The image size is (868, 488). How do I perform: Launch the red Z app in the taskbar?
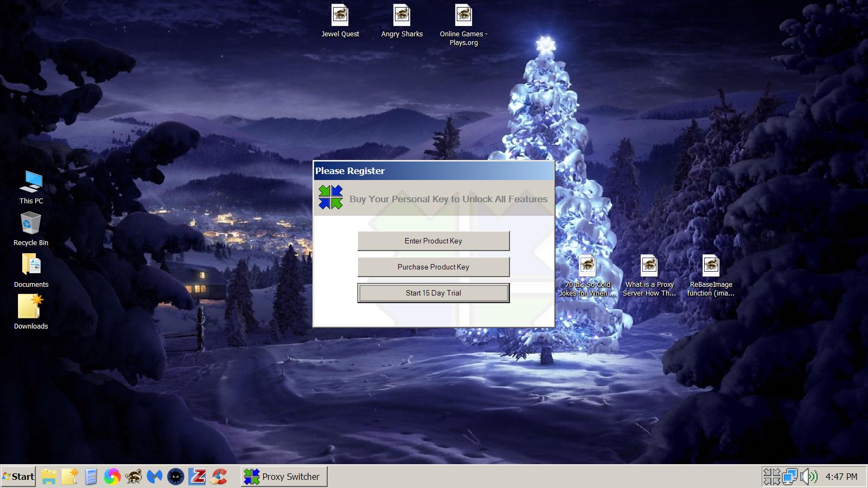tap(197, 477)
